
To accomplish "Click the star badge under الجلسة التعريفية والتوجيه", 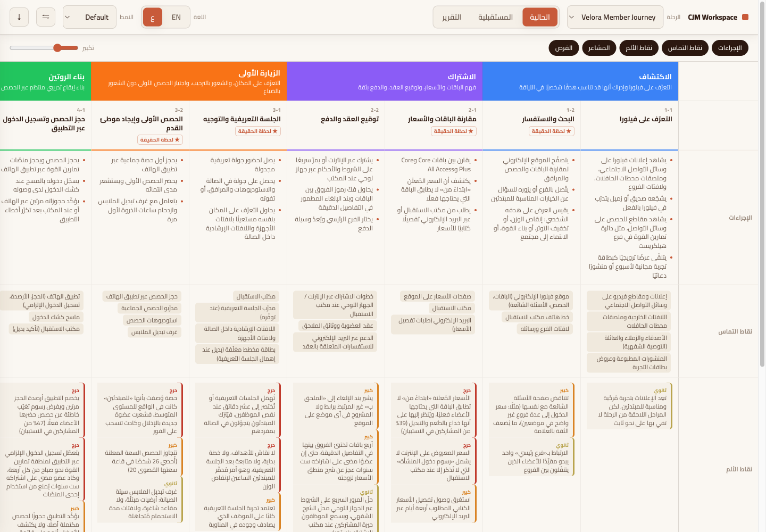I will click(258, 131).
